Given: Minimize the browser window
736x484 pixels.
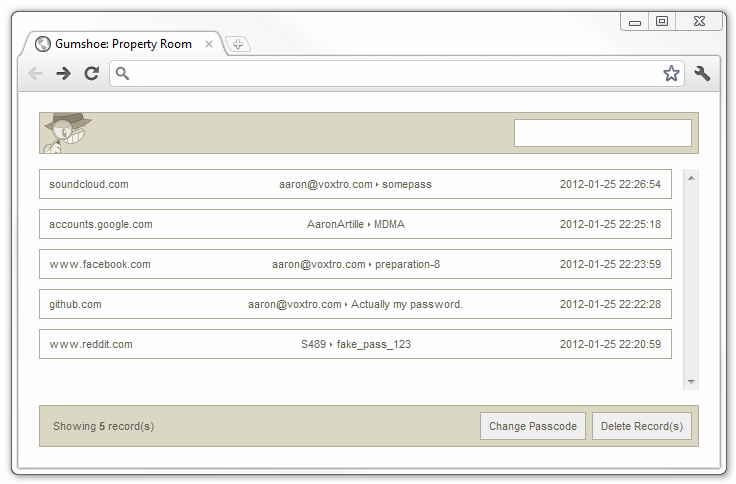Looking at the screenshot, I should coord(635,22).
